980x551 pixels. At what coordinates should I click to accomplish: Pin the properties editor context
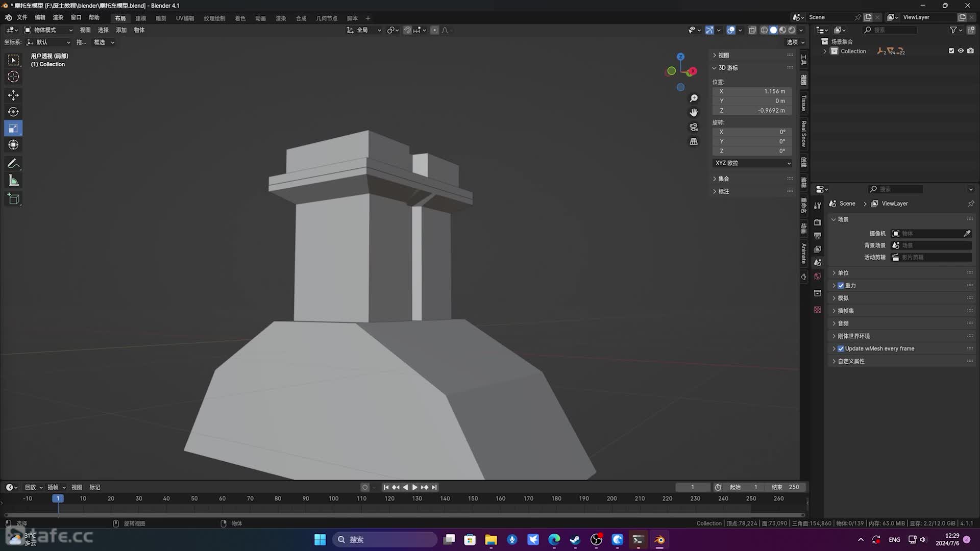[x=970, y=204]
